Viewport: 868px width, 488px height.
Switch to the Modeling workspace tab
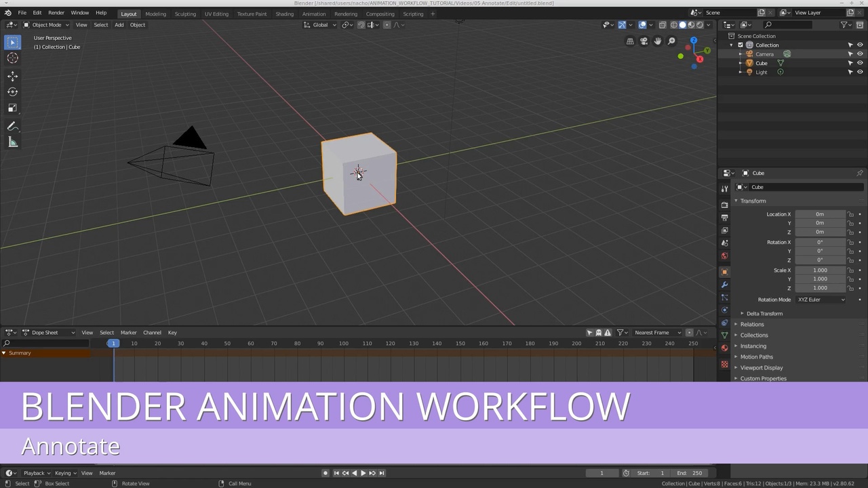[x=155, y=14]
